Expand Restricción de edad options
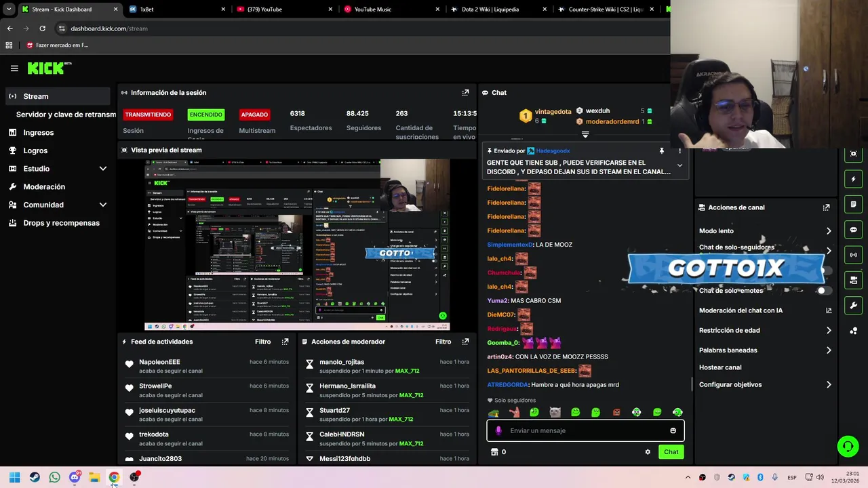This screenshot has width=868, height=488. (x=829, y=331)
